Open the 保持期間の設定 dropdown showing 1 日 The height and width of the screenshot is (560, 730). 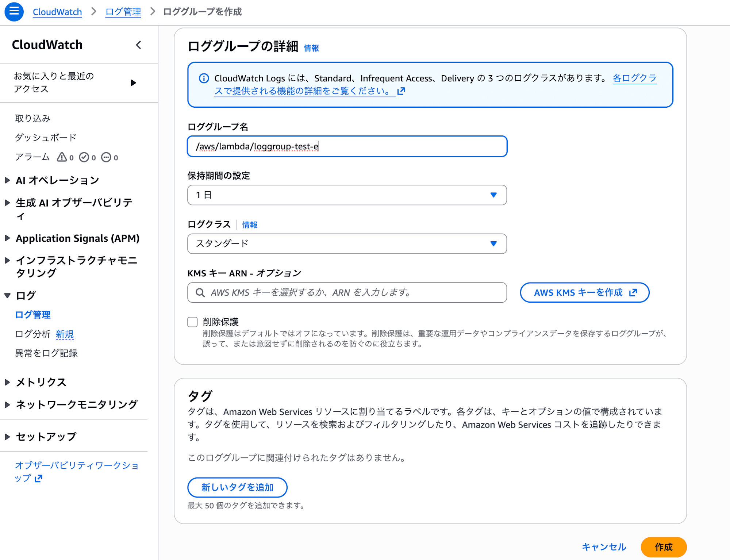347,195
